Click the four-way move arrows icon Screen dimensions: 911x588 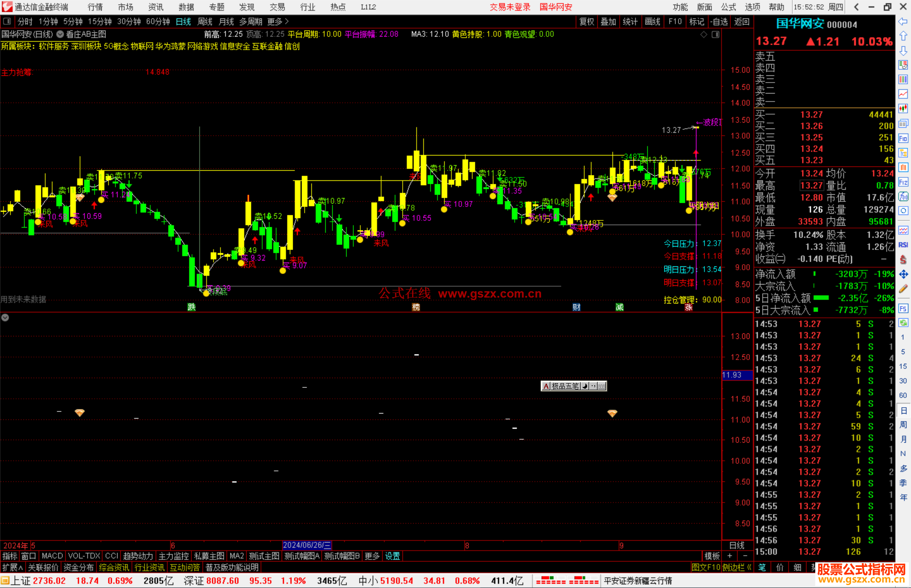click(x=903, y=274)
